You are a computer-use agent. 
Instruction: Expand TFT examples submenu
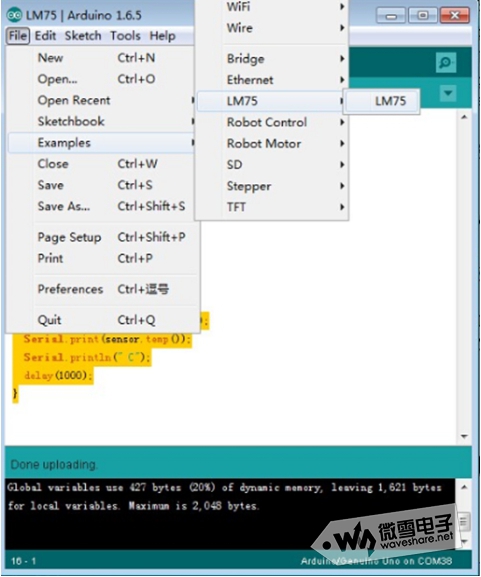(x=272, y=207)
